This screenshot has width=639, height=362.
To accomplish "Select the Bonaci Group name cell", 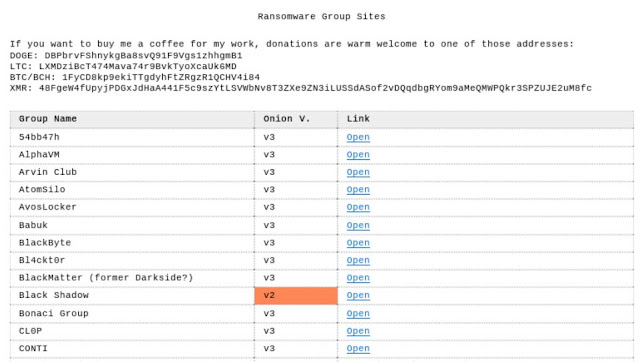I will tap(132, 314).
